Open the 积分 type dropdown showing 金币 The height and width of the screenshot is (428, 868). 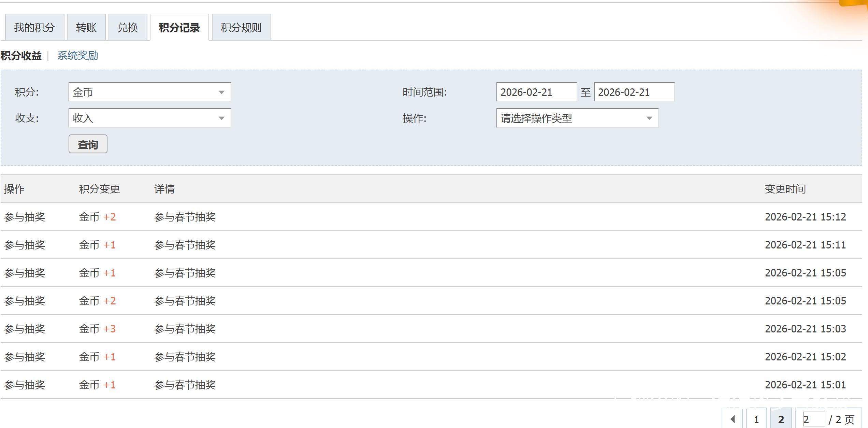(149, 92)
